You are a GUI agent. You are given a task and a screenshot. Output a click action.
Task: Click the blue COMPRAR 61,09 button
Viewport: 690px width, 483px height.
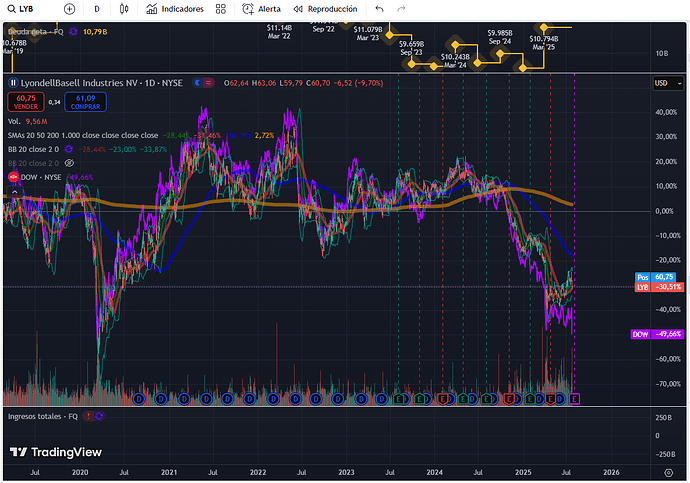click(85, 102)
